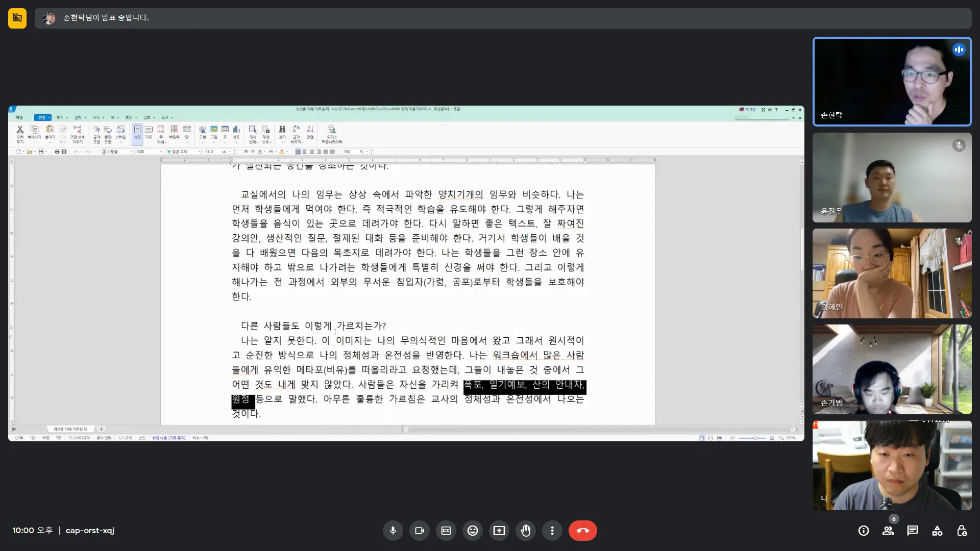Click the Sort (정렬) icon
The height and width of the screenshot is (551, 980).
coord(310,132)
